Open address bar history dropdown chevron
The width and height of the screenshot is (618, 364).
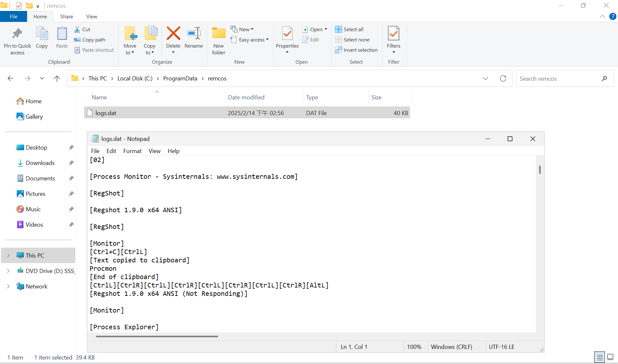coord(485,78)
